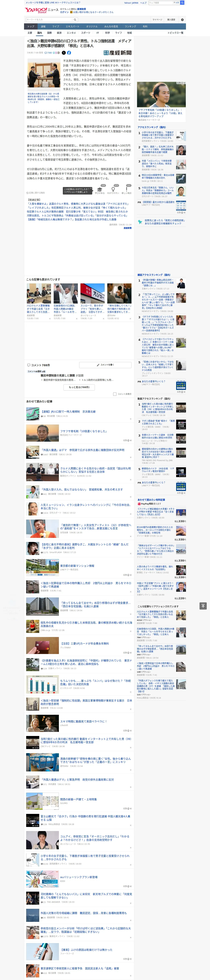The width and height of the screenshot is (210, 980).
Task: Open the 有料 tab
Action: tap(145, 27)
